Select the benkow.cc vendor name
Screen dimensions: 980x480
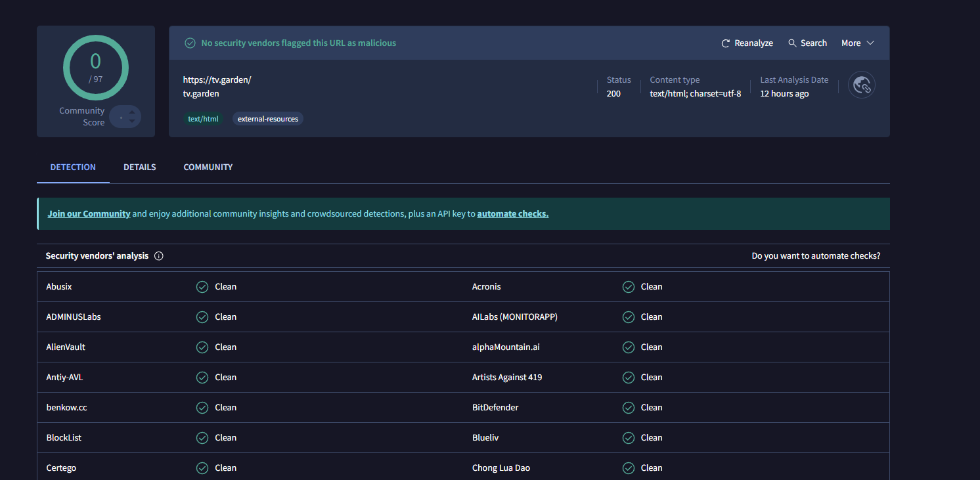coord(67,408)
